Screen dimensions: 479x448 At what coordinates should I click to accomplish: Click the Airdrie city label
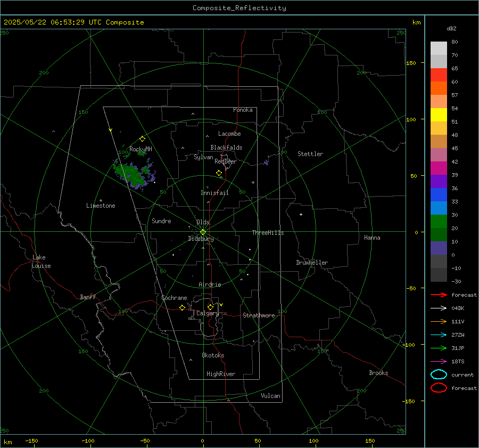click(210, 284)
